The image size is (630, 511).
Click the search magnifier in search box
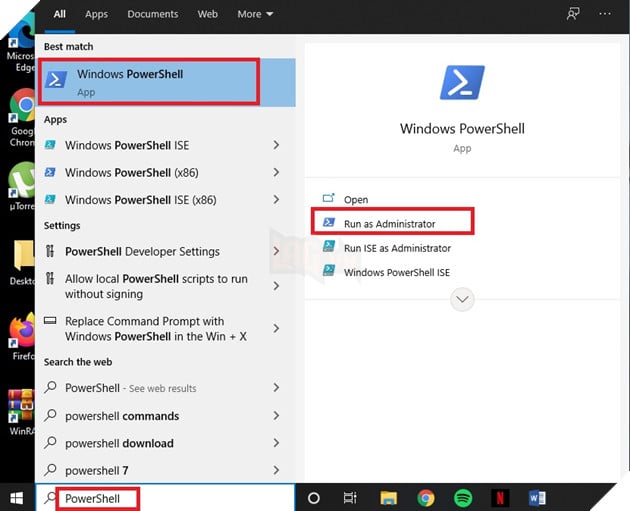pos(50,498)
